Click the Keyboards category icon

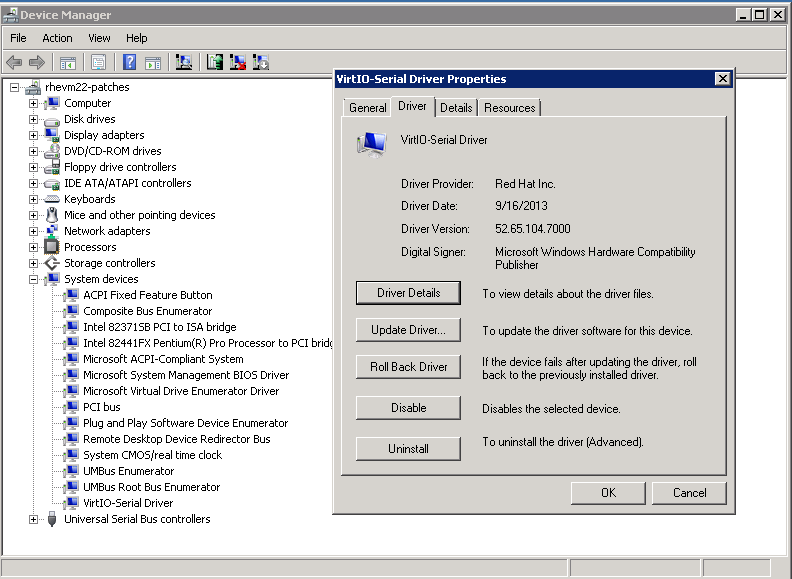[x=52, y=200]
